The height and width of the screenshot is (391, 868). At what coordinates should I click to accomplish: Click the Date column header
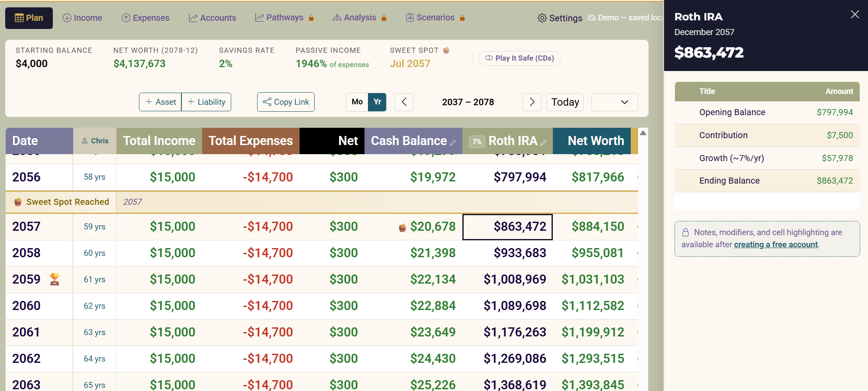[x=39, y=141]
